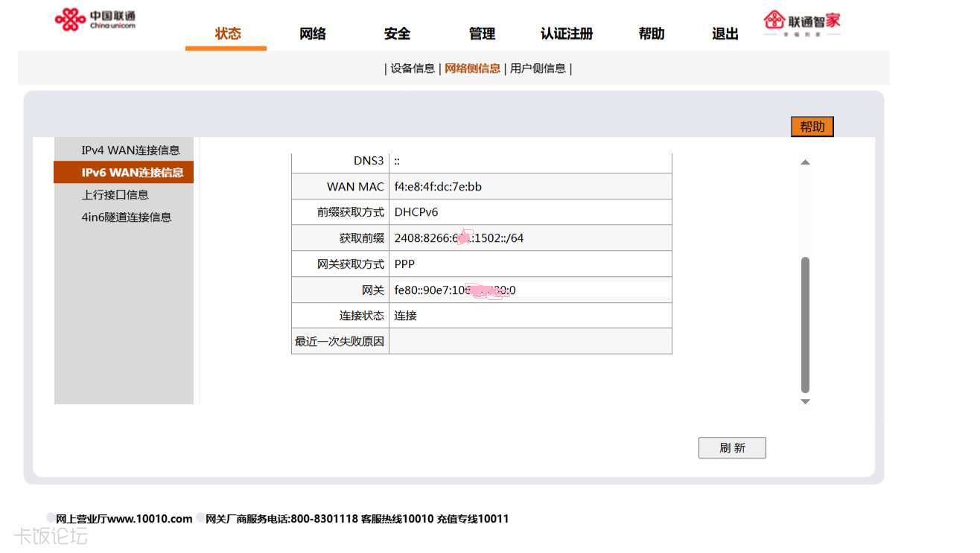Select the 网络侧信息 sub-page

tap(473, 68)
